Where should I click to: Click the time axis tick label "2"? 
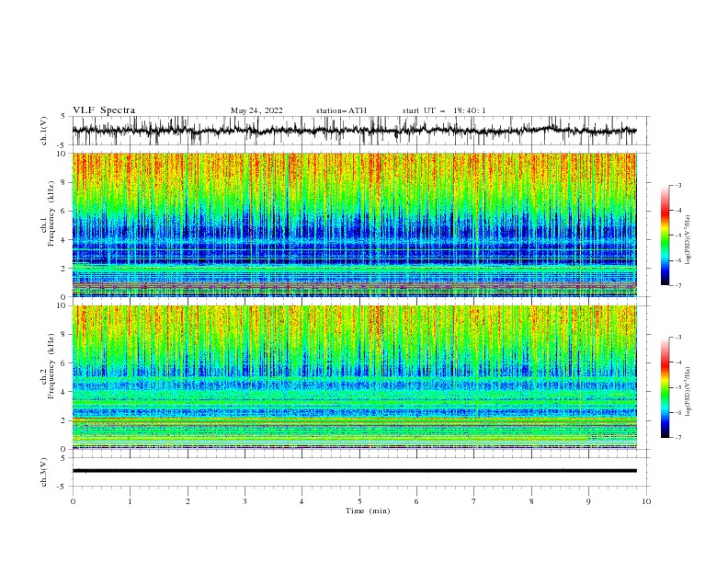point(188,501)
